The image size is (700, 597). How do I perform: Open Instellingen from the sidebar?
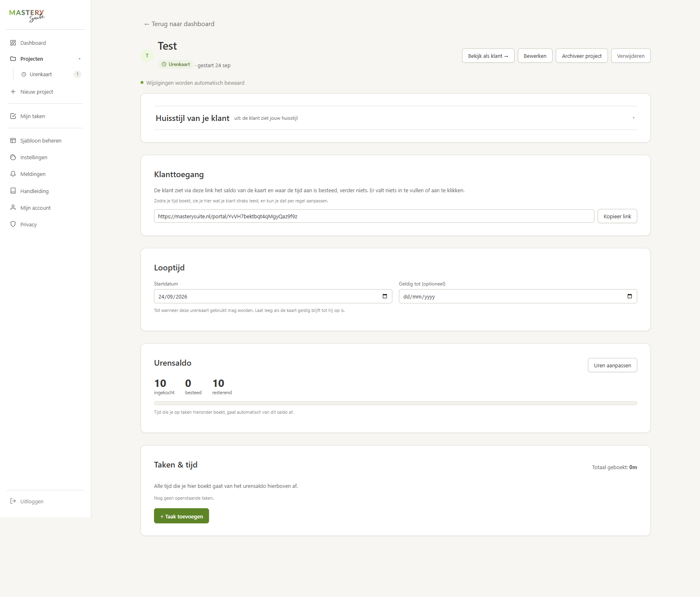45,157
